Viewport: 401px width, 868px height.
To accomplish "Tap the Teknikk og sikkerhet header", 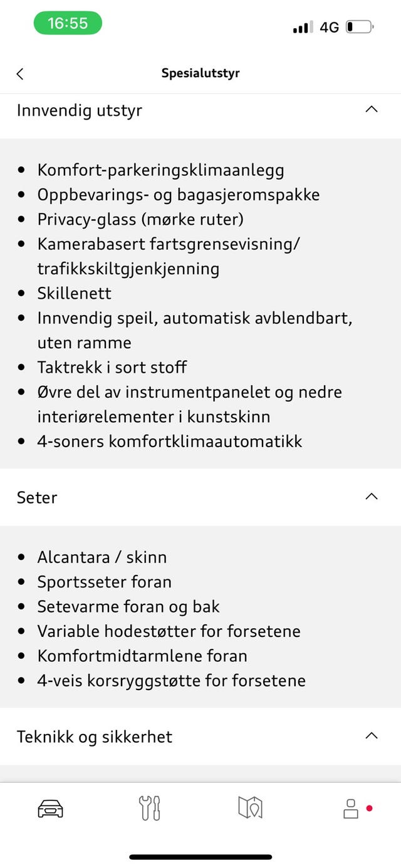I will click(x=200, y=736).
